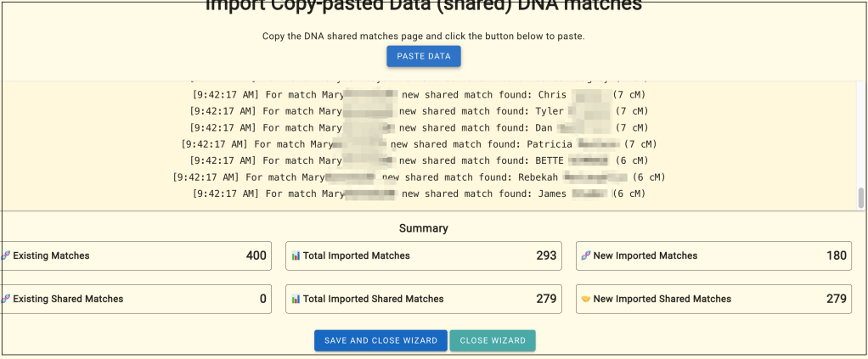Click the Summary section heading

click(x=423, y=228)
